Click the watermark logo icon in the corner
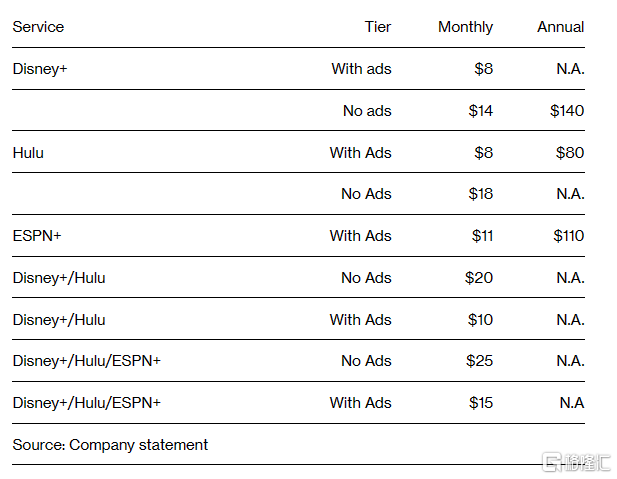The image size is (617, 479). point(549,462)
